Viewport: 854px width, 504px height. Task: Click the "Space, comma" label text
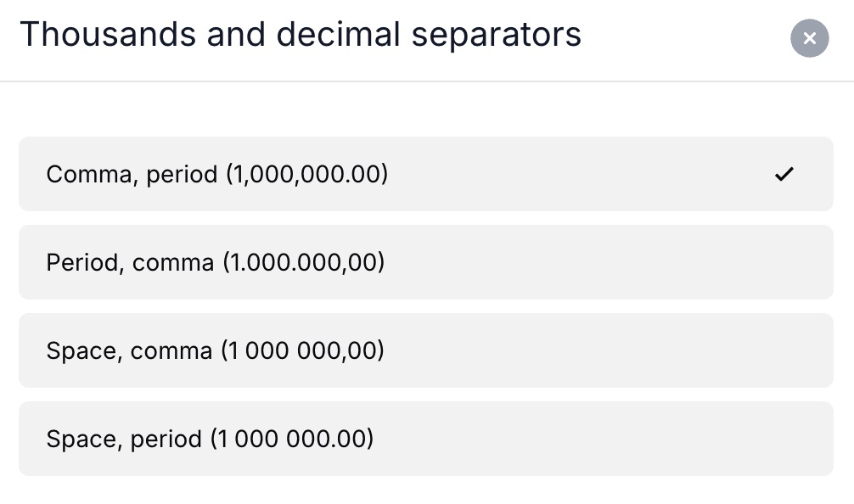pyautogui.click(x=129, y=350)
